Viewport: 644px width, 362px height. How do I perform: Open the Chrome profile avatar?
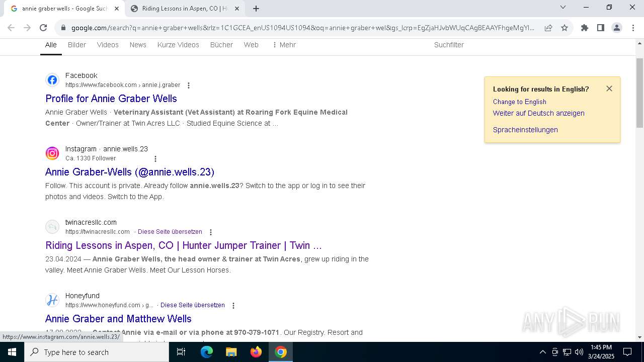617,28
